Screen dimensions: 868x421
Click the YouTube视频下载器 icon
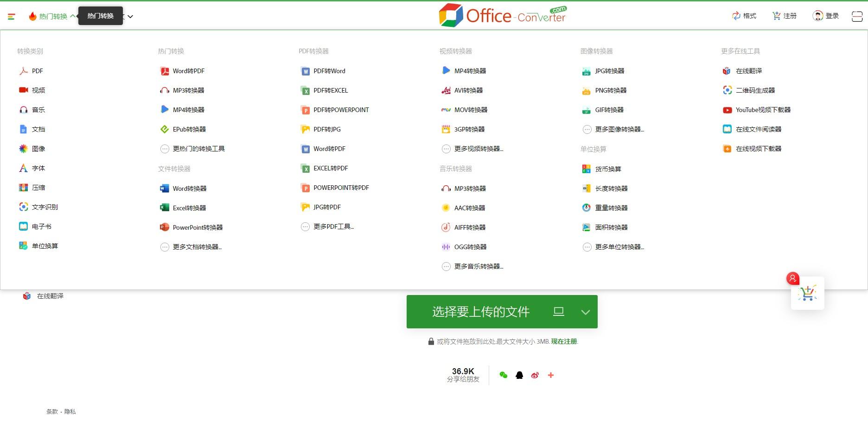pyautogui.click(x=728, y=110)
